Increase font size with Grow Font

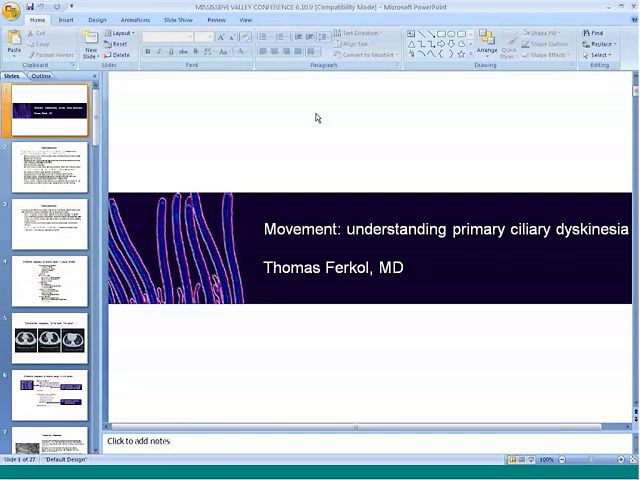(x=221, y=38)
